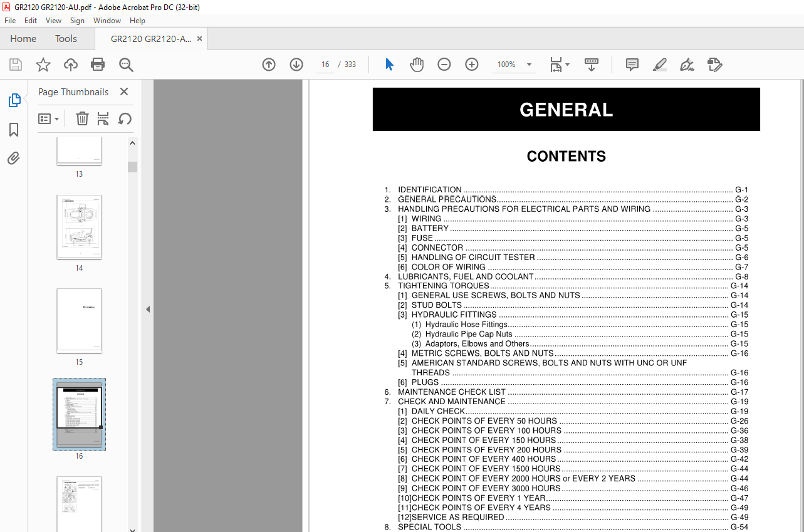This screenshot has height=532, width=804.
Task: Click CHECK POINTS OF EVERY 50 HOURS
Action: click(x=573, y=421)
